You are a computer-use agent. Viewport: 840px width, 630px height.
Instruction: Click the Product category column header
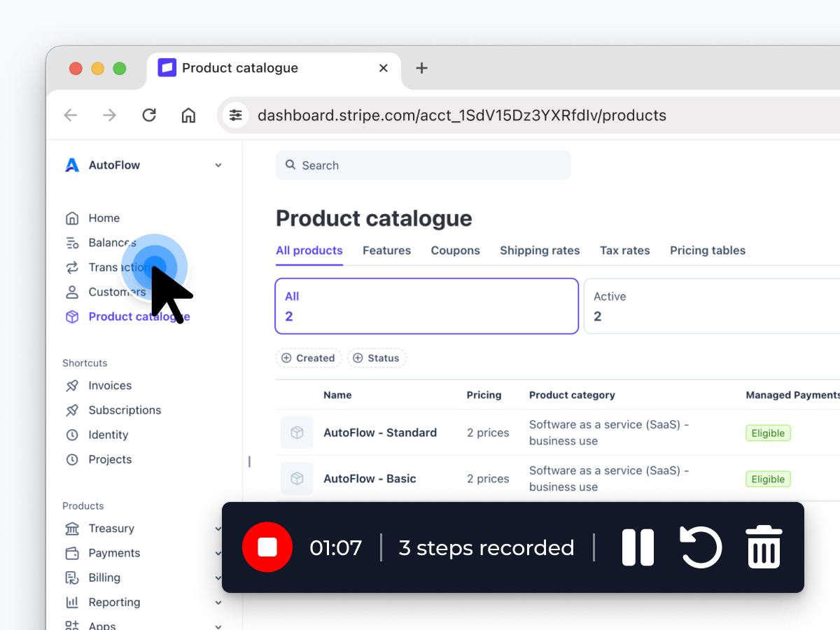pyautogui.click(x=572, y=395)
